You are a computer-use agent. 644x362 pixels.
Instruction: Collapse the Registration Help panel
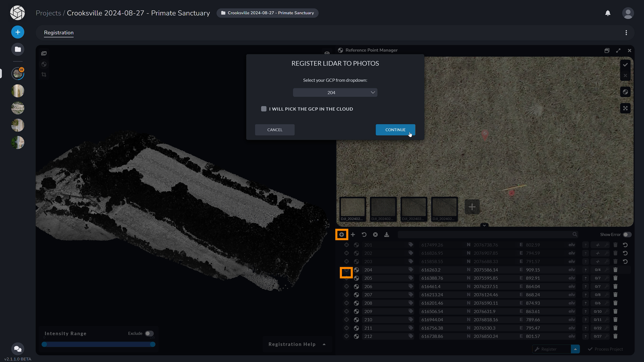click(324, 344)
